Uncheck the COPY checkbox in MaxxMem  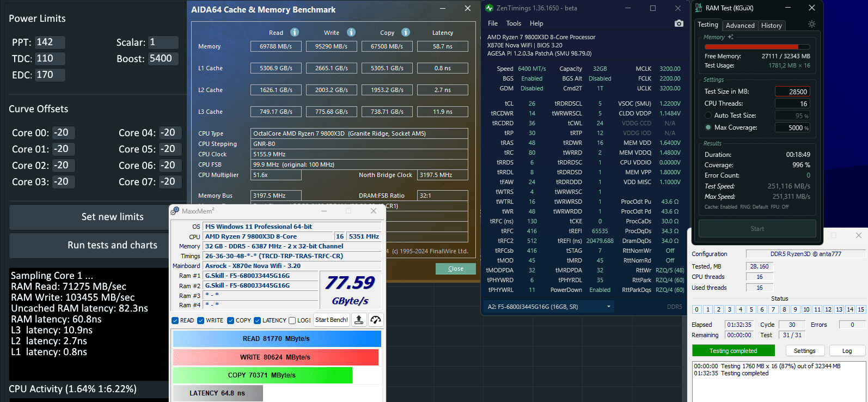pyautogui.click(x=231, y=320)
